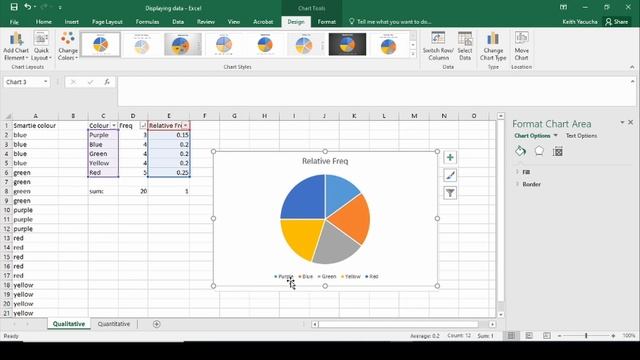Click the Purple legend entry
Image resolution: width=640 pixels, height=360 pixels.
point(284,276)
